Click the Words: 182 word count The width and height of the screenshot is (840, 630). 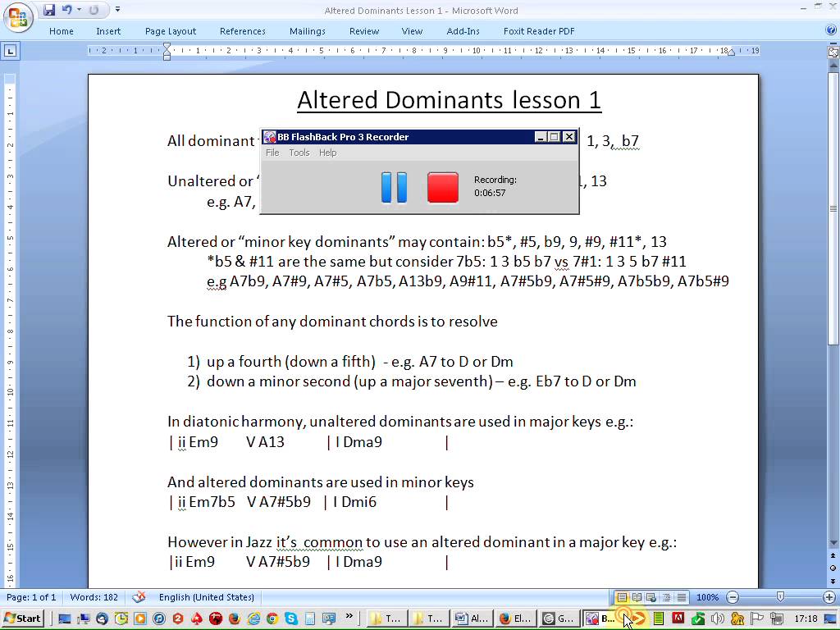point(94,597)
